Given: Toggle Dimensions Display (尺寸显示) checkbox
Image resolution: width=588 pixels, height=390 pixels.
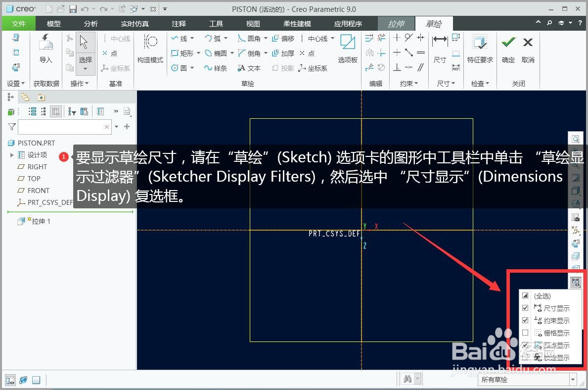Looking at the screenshot, I should (525, 308).
